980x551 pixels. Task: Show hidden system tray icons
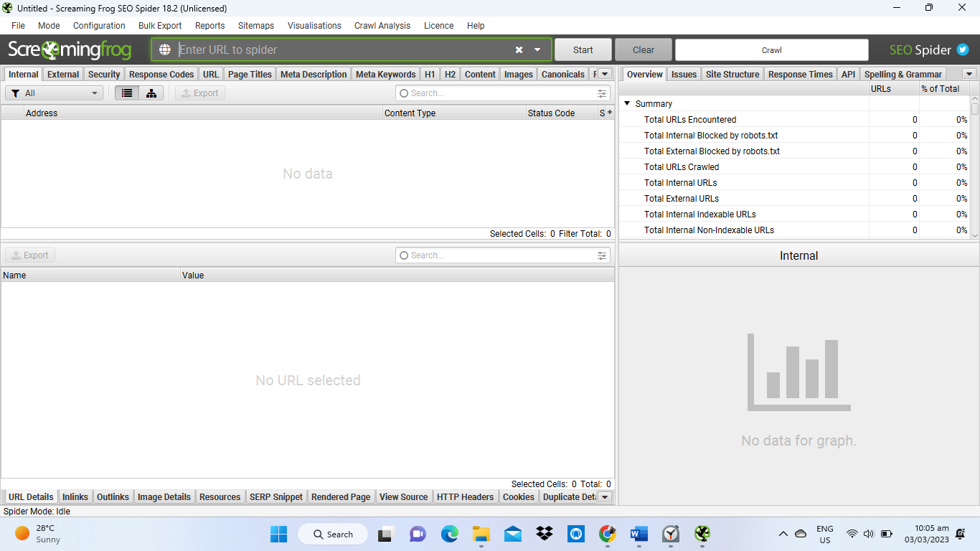tap(783, 534)
